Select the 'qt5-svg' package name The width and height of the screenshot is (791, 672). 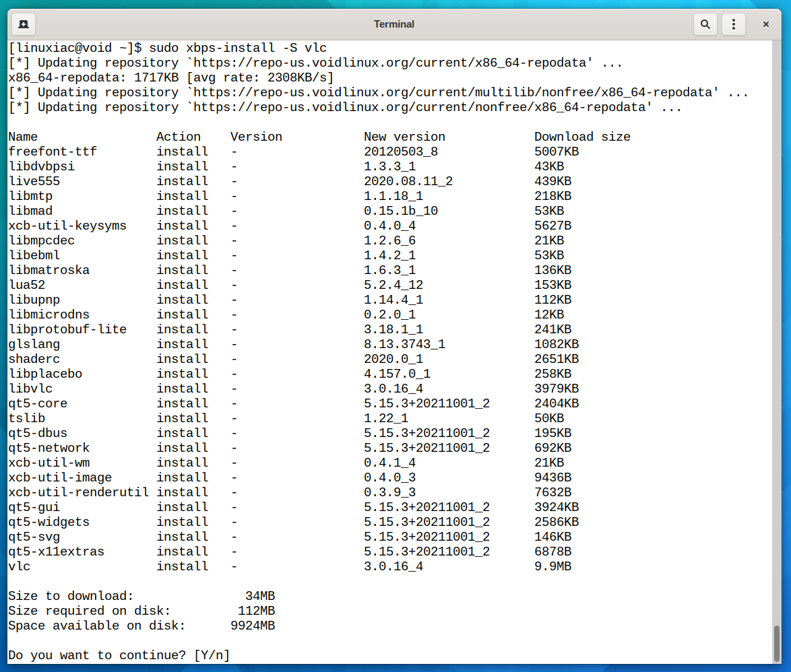click(34, 537)
